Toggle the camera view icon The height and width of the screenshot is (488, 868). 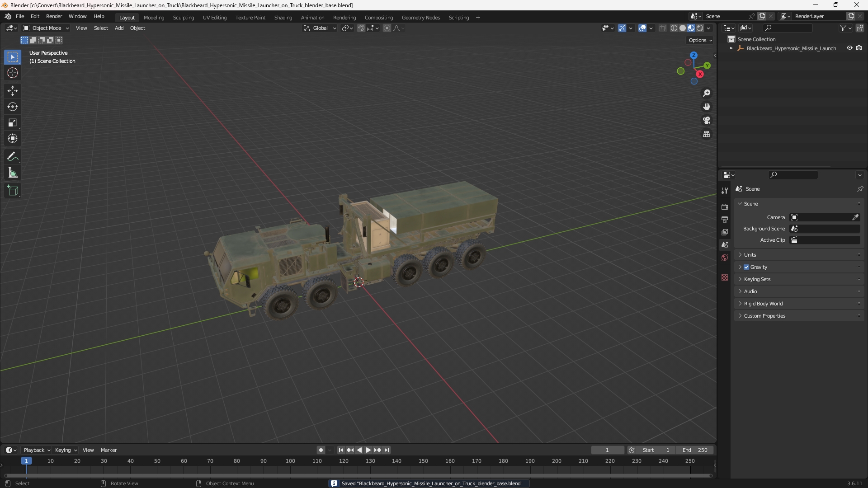pos(707,120)
